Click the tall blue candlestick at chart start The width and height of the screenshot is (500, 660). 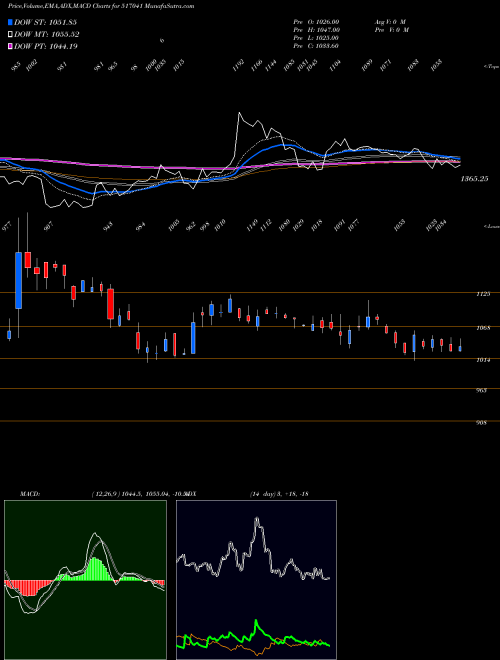point(19,280)
